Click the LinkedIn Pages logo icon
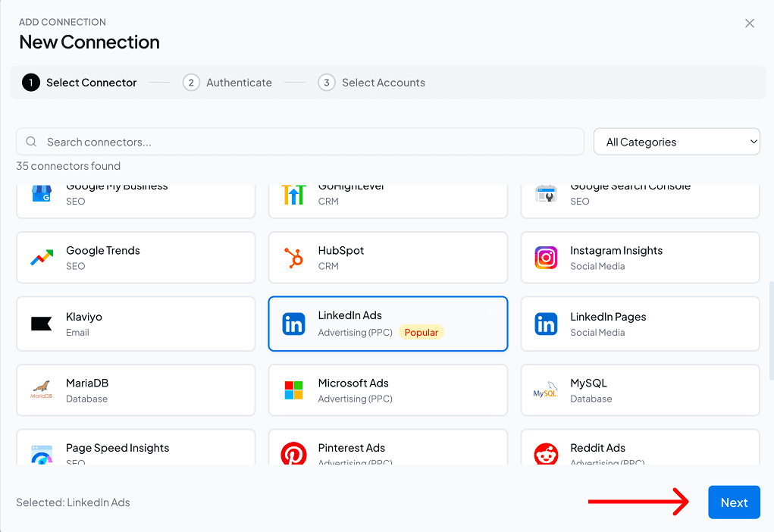Image resolution: width=774 pixels, height=532 pixels. point(546,324)
